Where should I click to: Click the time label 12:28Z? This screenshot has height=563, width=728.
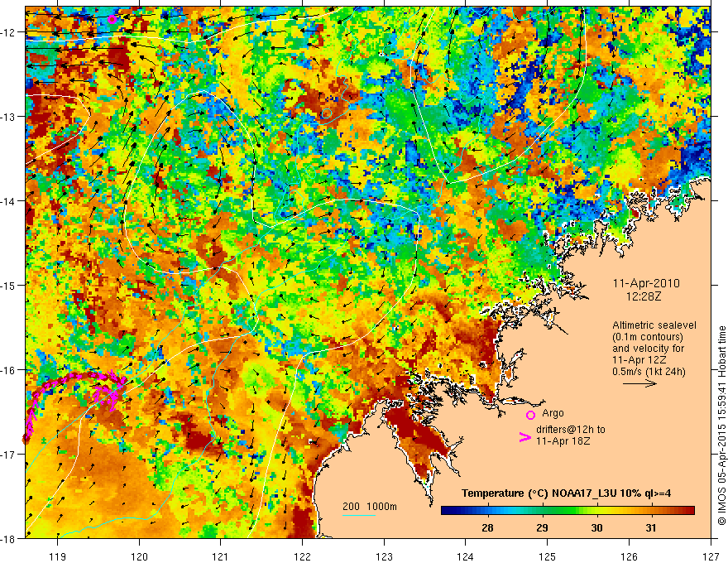pos(644,296)
